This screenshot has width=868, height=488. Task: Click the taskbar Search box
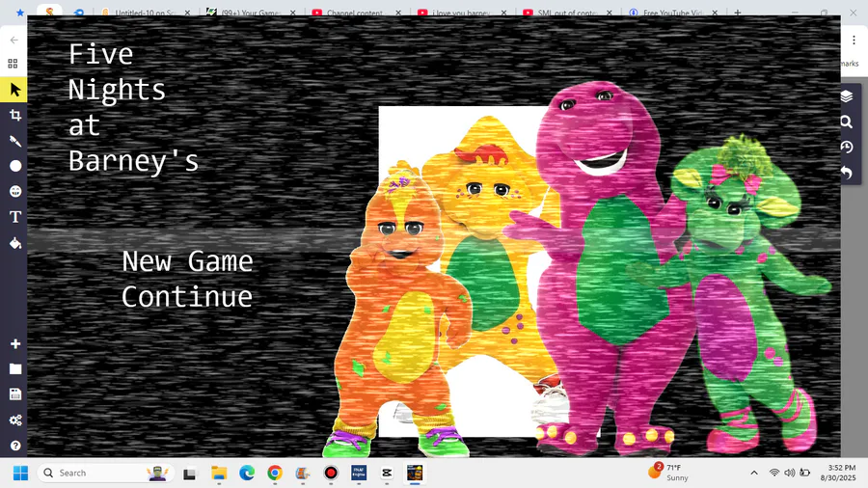tap(106, 474)
